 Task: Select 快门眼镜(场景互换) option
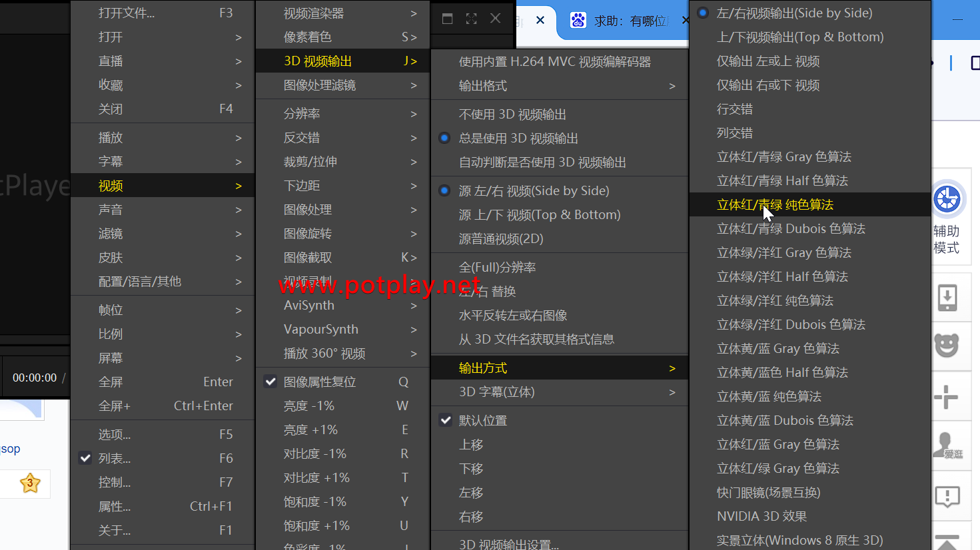click(810, 492)
